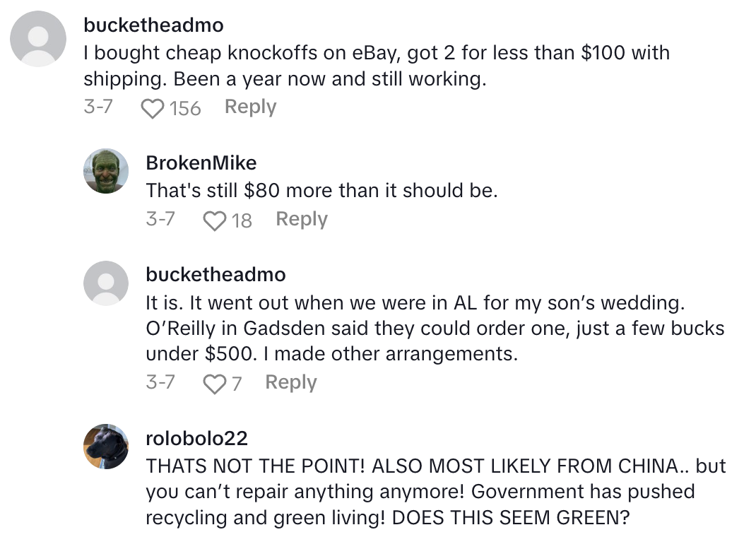Visit BrokenMike's profile via username
Image resolution: width=756 pixels, height=537 pixels.
tap(201, 163)
